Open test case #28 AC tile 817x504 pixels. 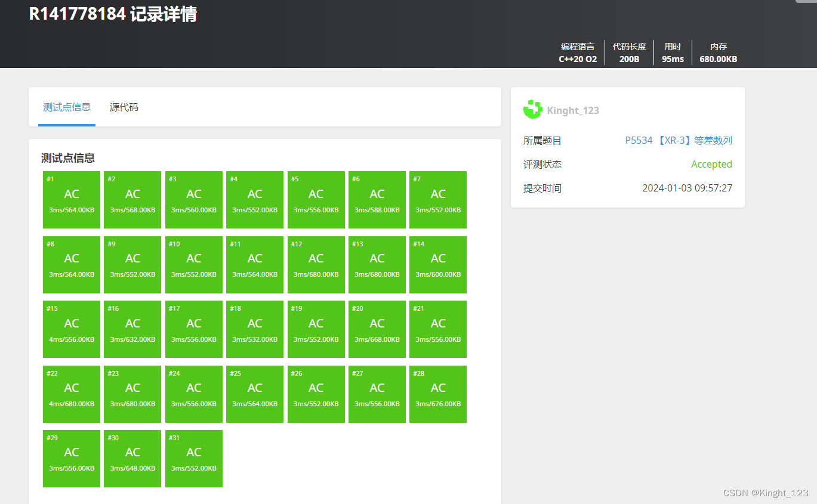[438, 394]
